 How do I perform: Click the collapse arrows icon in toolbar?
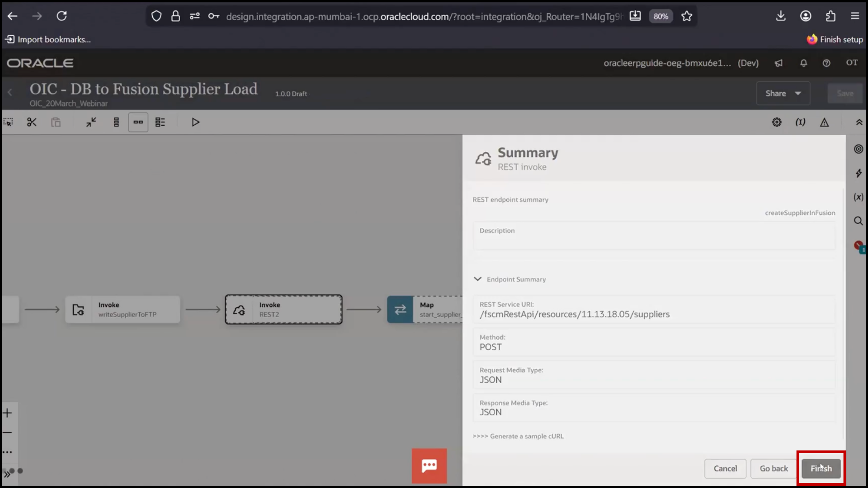tap(91, 122)
